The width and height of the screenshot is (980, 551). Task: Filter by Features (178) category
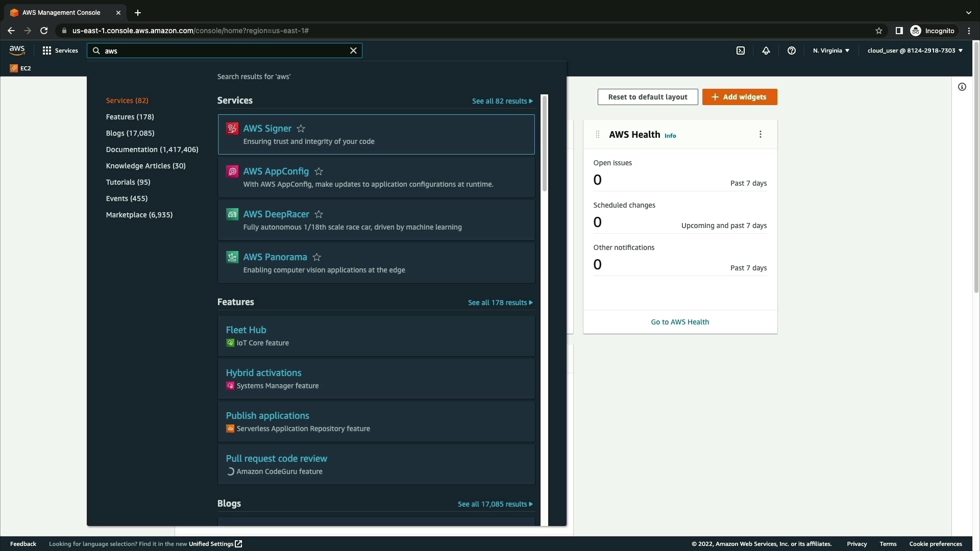(x=130, y=117)
